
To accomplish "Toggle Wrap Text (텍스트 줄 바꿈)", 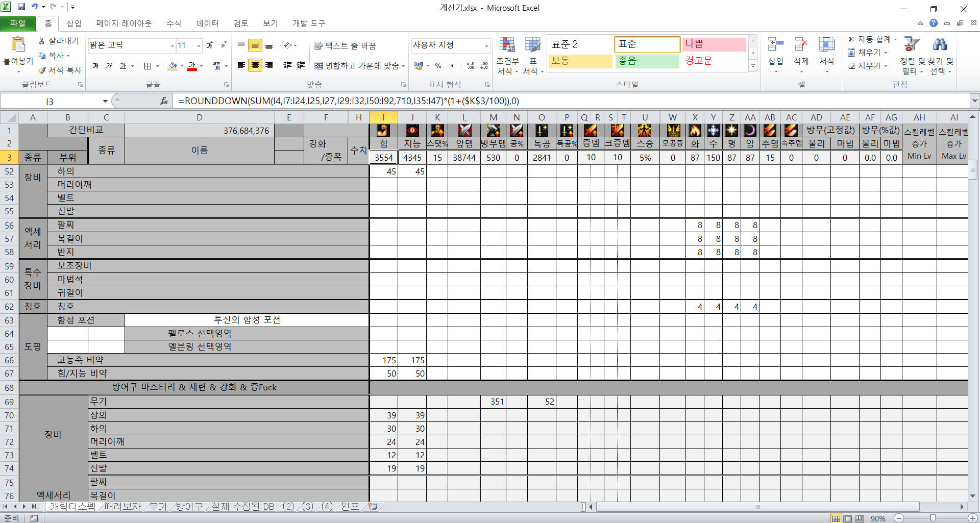I will pos(345,45).
